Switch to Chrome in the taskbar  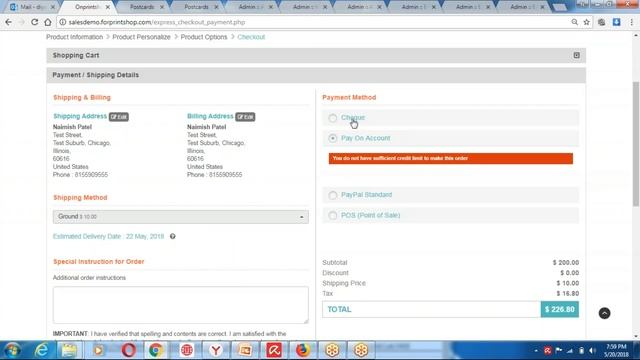(x=156, y=350)
